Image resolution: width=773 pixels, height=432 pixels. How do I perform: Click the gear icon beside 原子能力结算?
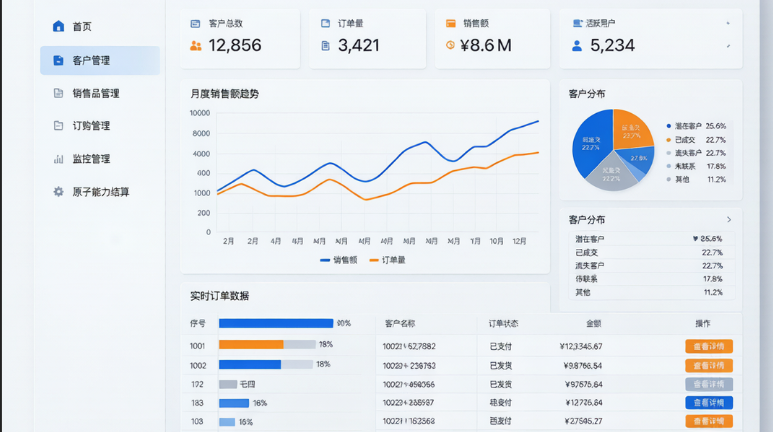(58, 191)
